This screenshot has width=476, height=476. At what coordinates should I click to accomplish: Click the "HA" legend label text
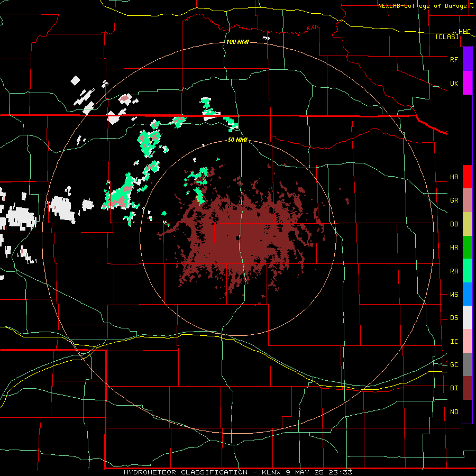pyautogui.click(x=454, y=177)
